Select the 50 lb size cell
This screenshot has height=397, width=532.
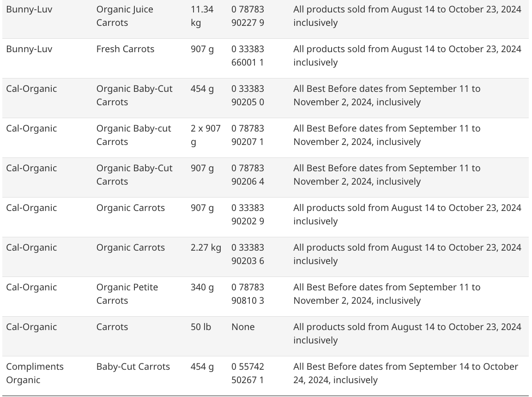tap(201, 327)
